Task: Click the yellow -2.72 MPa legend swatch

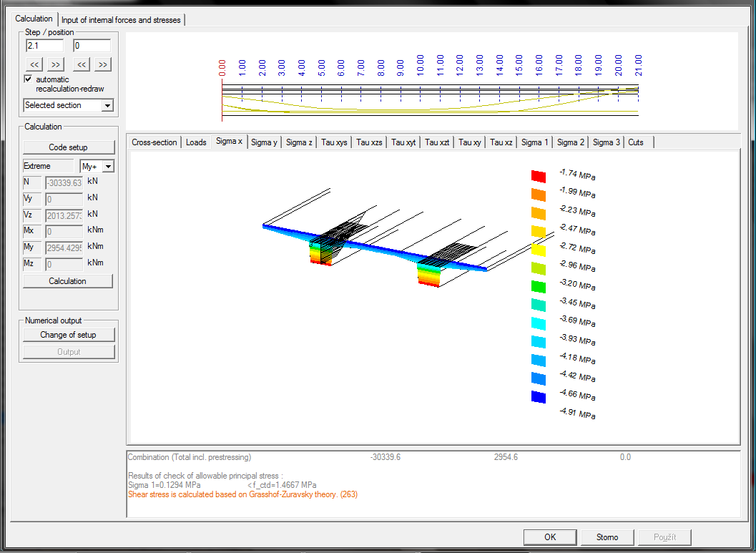Action: click(539, 250)
